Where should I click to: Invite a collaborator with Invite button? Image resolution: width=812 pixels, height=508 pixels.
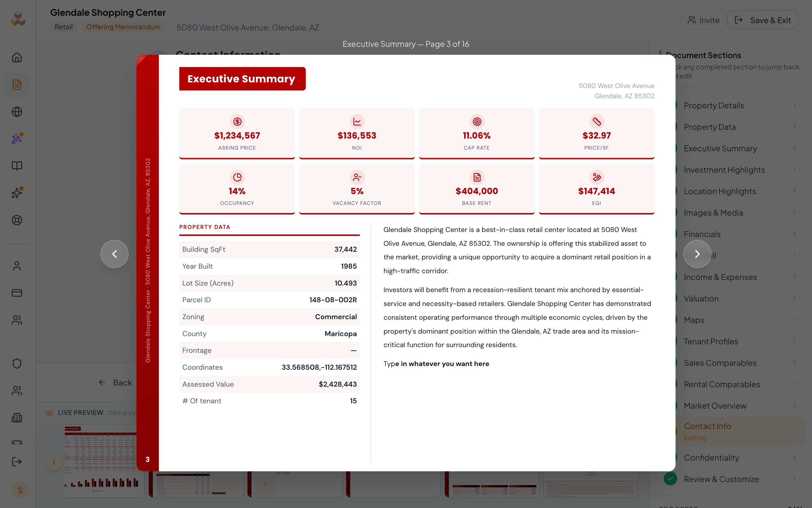click(x=703, y=20)
